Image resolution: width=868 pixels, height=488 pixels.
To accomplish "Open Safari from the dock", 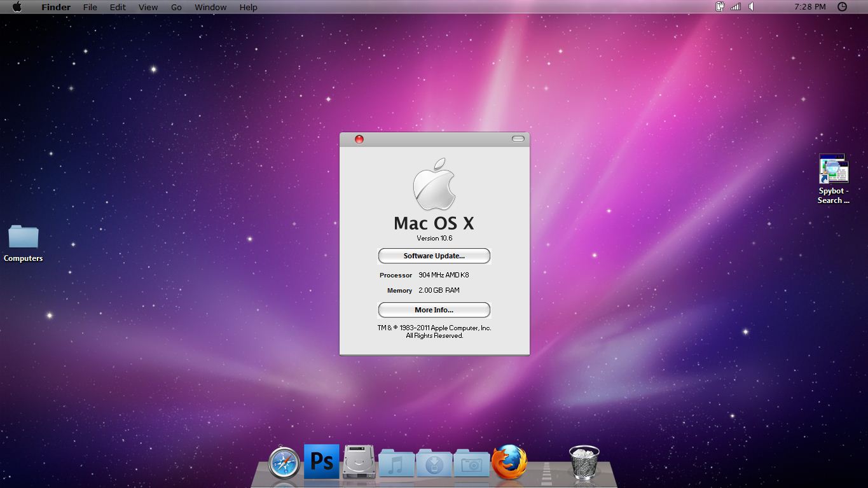I will pos(284,463).
